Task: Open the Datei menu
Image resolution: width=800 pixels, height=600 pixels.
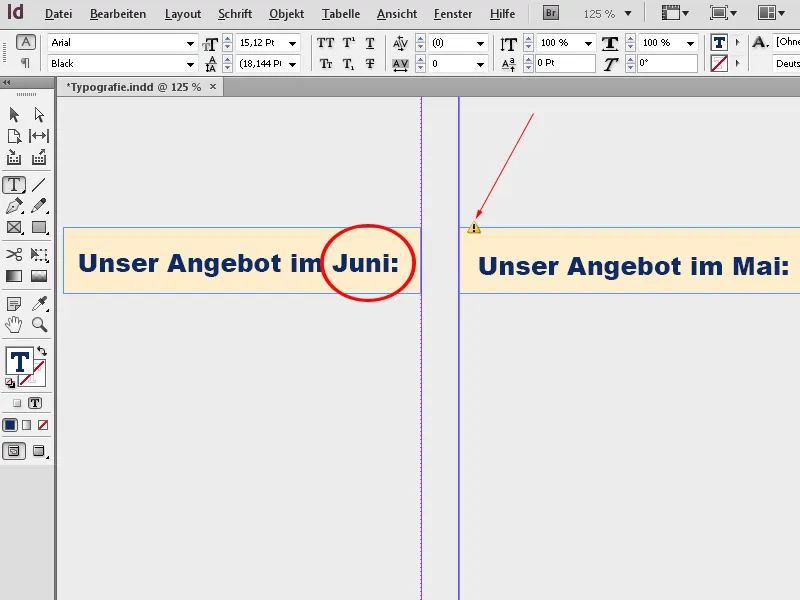Action: coord(58,14)
